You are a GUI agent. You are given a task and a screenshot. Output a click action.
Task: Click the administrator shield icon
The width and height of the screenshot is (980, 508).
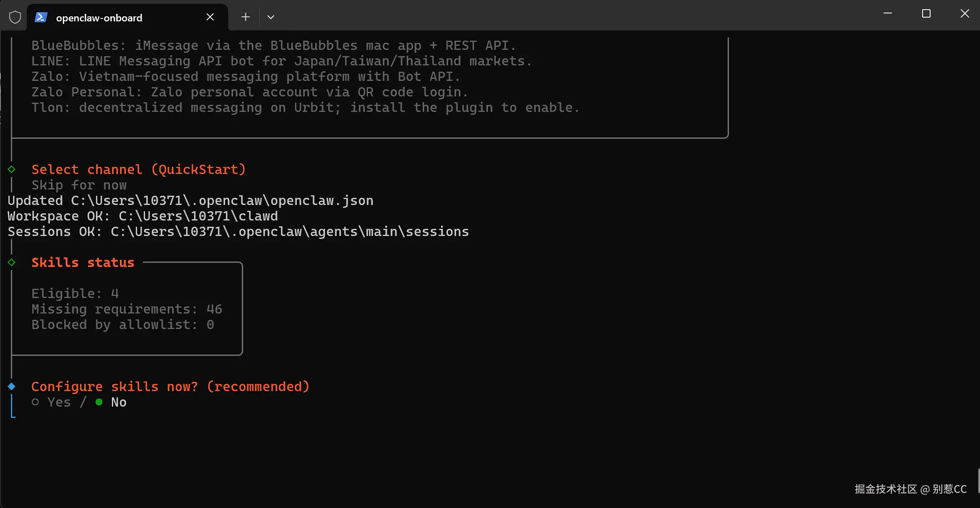point(15,17)
